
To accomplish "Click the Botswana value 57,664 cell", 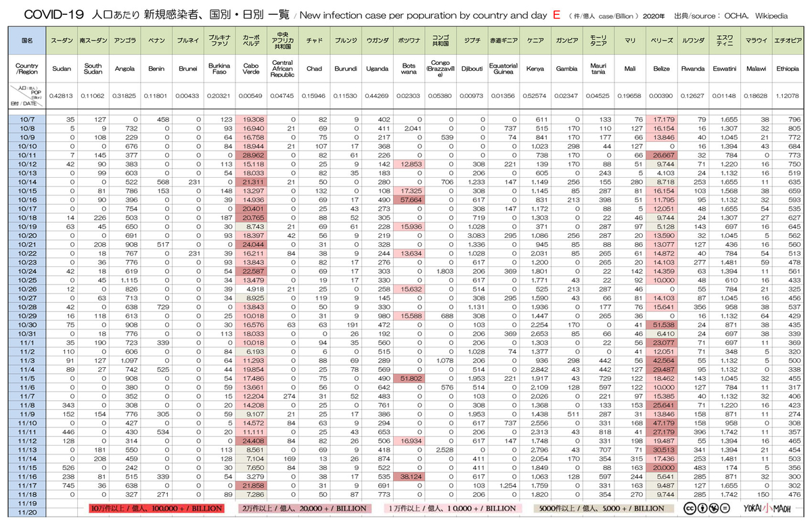I will pos(408,199).
